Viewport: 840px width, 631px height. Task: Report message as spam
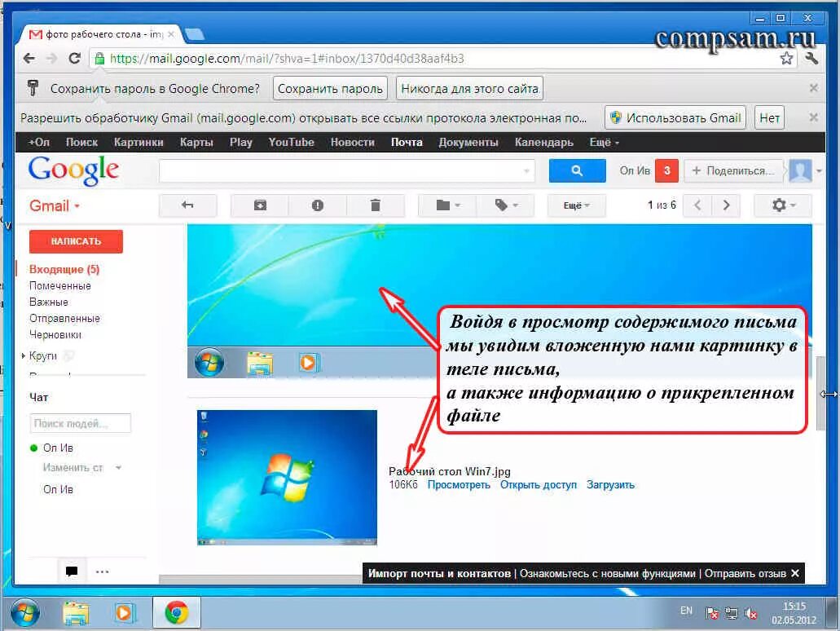[318, 205]
